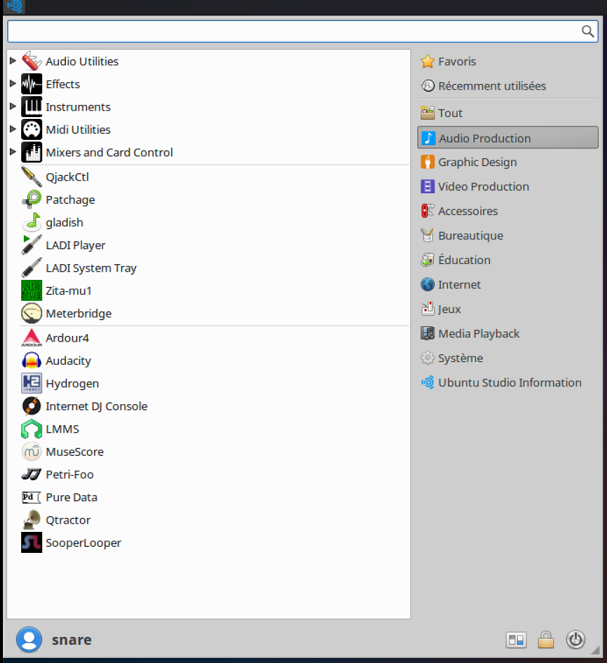Click the Mixers and Card Control icon
607x663 pixels.
pos(31,152)
